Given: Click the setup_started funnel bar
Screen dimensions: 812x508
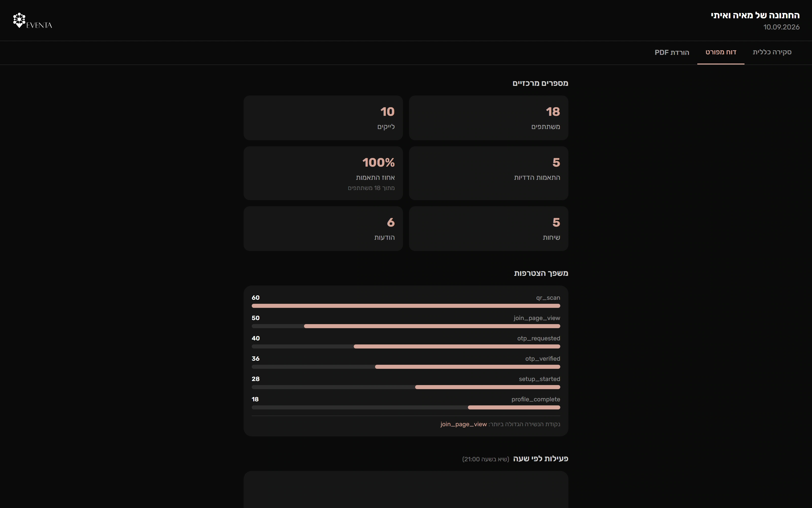Looking at the screenshot, I should point(406,387).
